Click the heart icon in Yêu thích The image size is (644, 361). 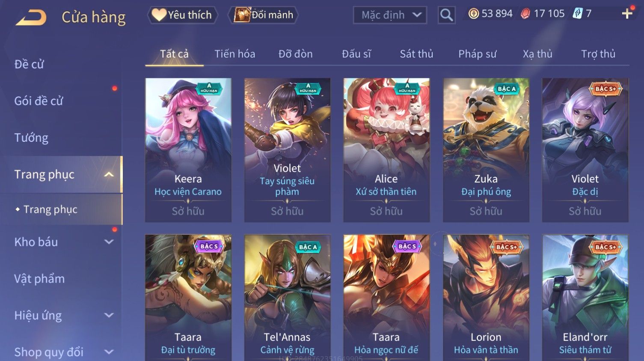tap(159, 15)
